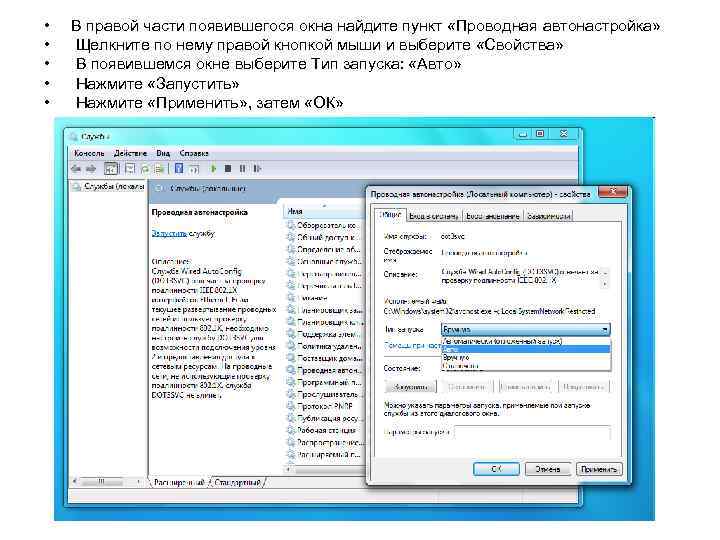This screenshot has width=720, height=540.
Task: Open the Восстановление tab
Action: coord(492,216)
